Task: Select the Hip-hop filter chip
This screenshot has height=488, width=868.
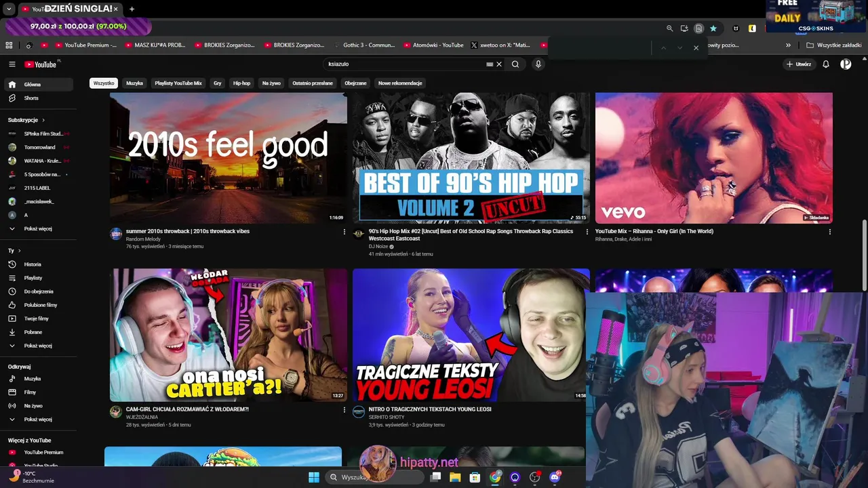Action: 241,83
